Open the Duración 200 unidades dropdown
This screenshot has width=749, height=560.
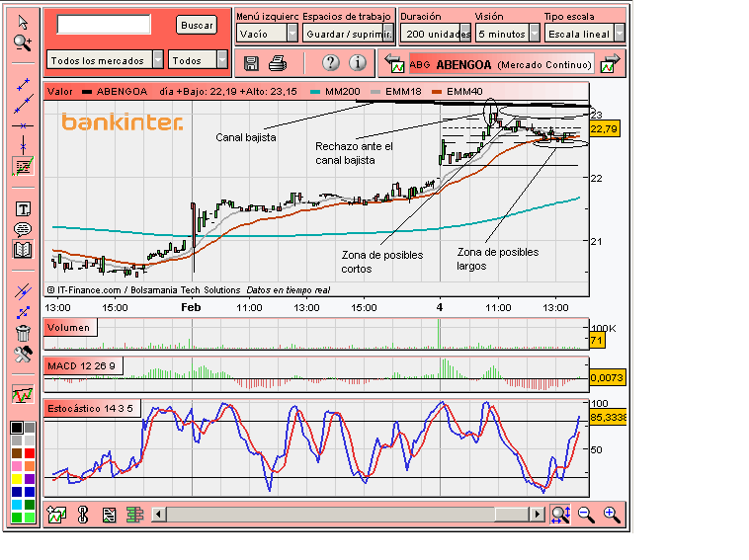pyautogui.click(x=436, y=34)
